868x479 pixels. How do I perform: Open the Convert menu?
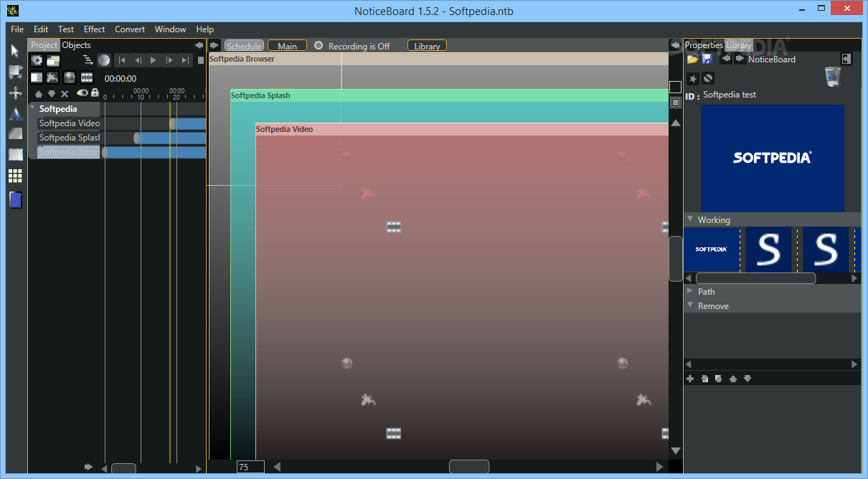[130, 29]
